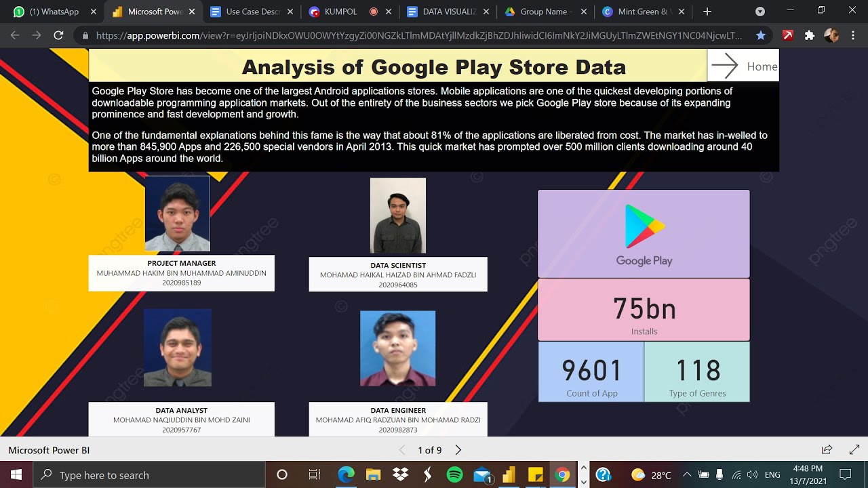Go to next report page arrow
This screenshot has height=488, width=868.
point(458,450)
